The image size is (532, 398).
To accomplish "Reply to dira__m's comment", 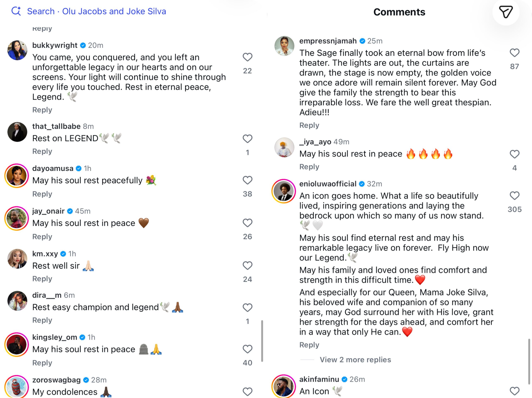I will pyautogui.click(x=42, y=320).
